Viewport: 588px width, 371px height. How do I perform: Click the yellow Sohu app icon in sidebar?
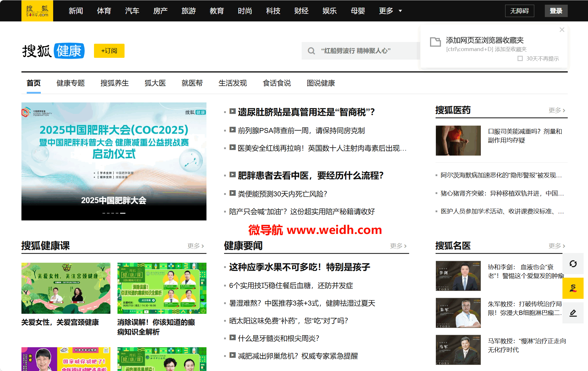point(573,288)
